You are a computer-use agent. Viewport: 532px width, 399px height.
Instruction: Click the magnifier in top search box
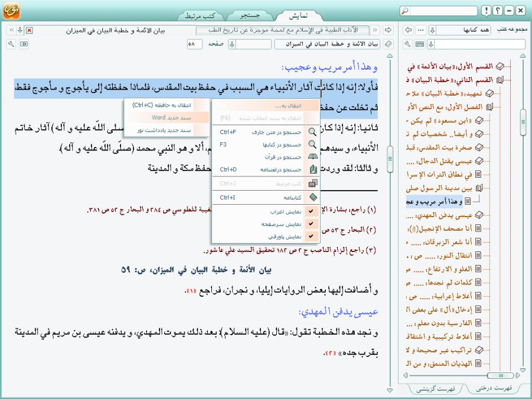tap(404, 11)
